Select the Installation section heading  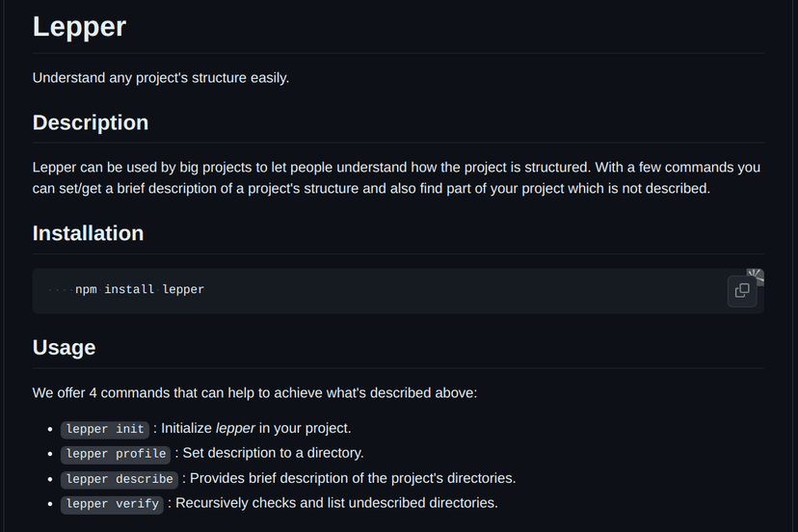[x=88, y=233]
